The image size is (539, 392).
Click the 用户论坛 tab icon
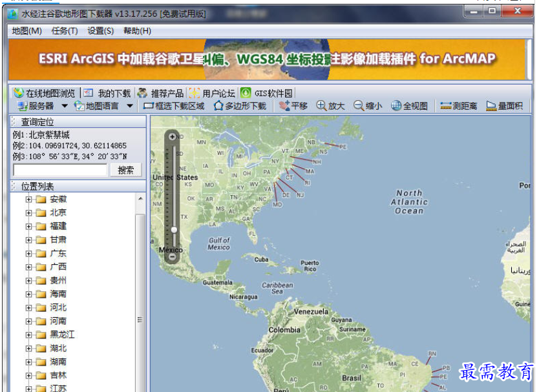195,93
